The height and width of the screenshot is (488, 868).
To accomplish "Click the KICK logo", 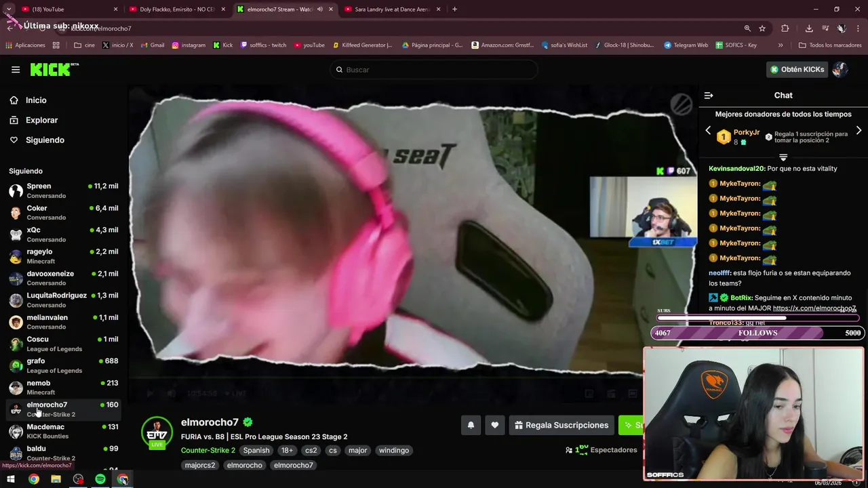I will click(54, 69).
